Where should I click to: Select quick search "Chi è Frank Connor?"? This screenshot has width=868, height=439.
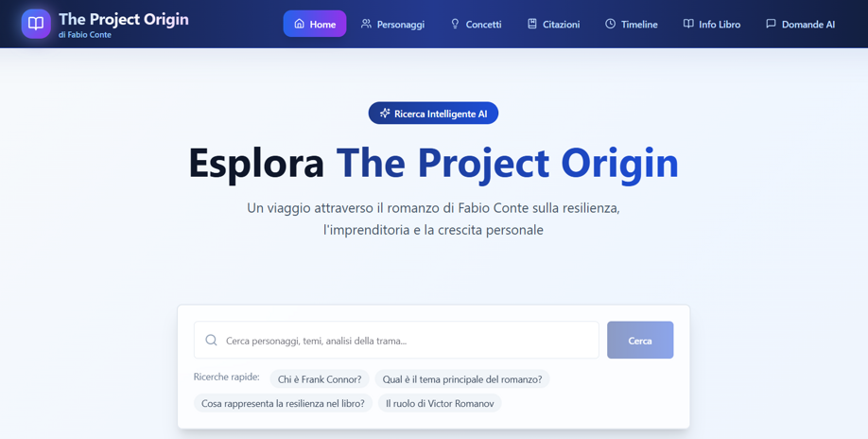point(320,379)
